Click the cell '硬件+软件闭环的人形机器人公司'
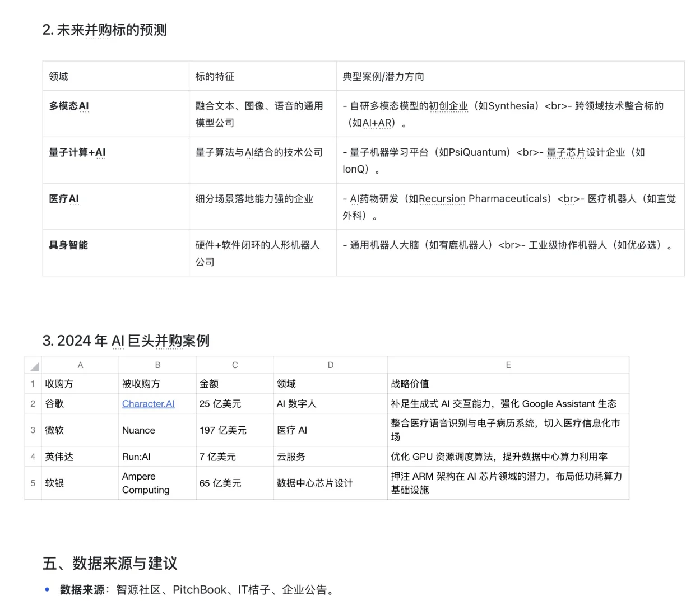 [263, 253]
